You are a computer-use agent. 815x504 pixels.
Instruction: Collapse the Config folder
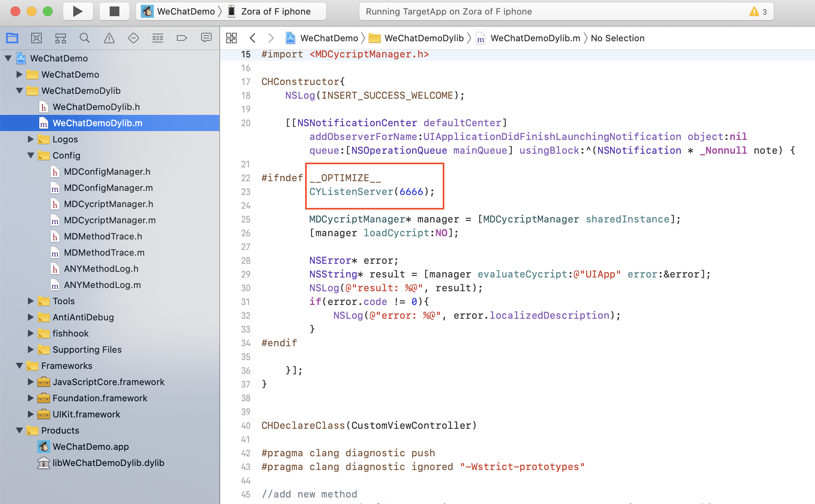[31, 155]
